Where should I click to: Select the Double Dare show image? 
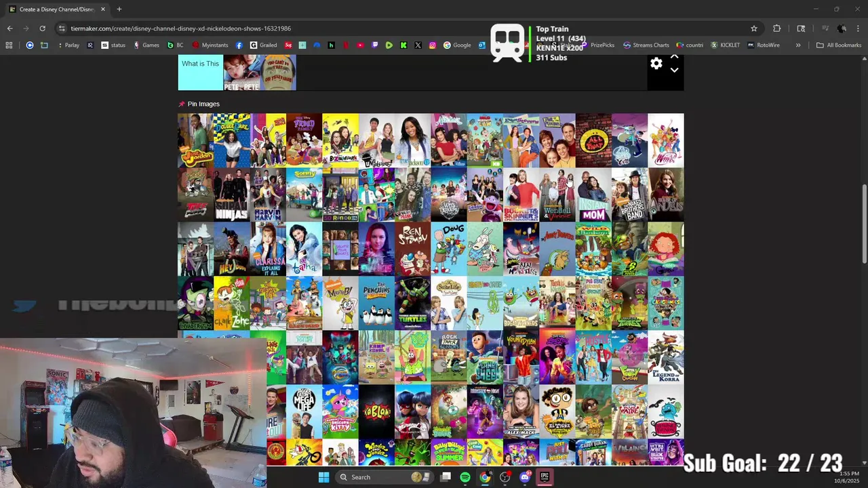click(232, 140)
